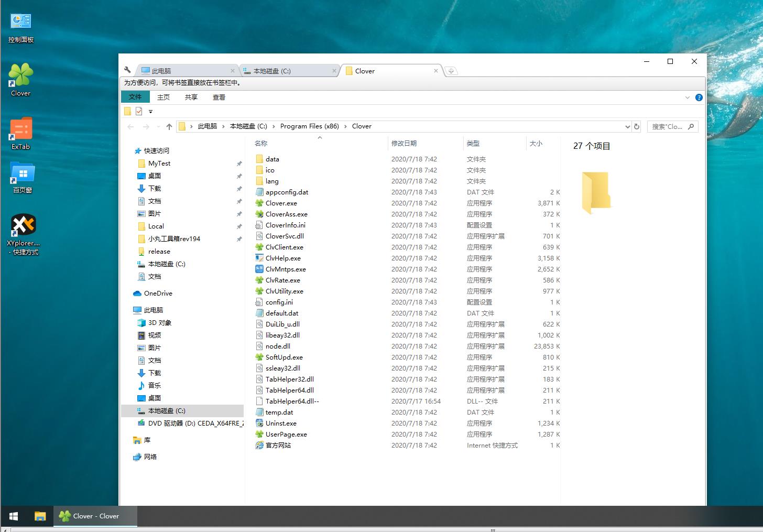Open File Explorer from the taskbar
This screenshot has height=532, width=763.
click(x=40, y=516)
